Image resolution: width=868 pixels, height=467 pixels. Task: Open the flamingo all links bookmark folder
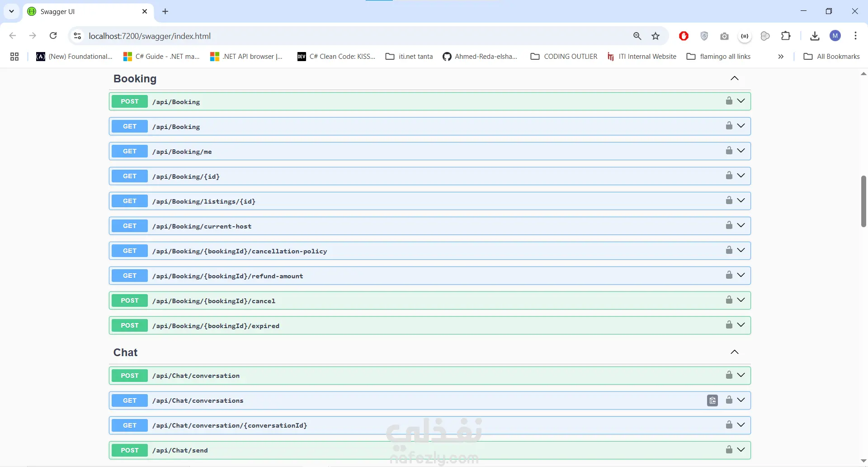click(718, 57)
